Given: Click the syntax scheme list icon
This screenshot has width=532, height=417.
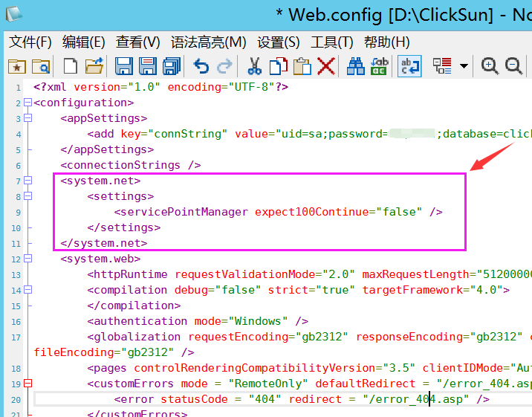Looking at the screenshot, I should tap(442, 66).
